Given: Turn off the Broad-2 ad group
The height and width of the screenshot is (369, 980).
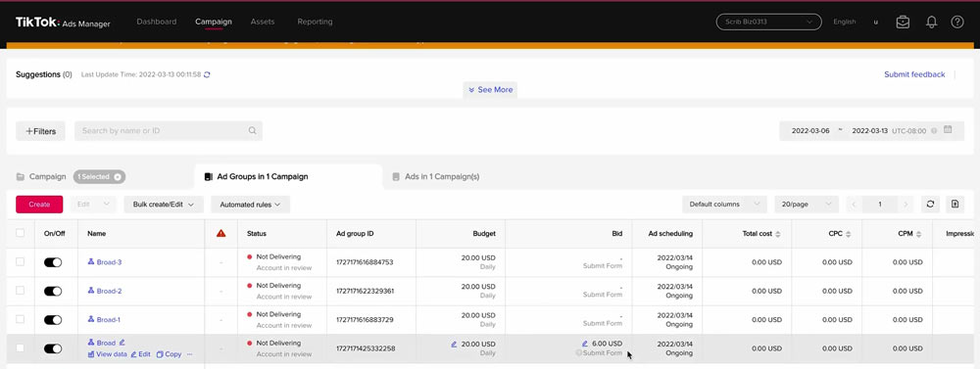Looking at the screenshot, I should click(x=53, y=291).
